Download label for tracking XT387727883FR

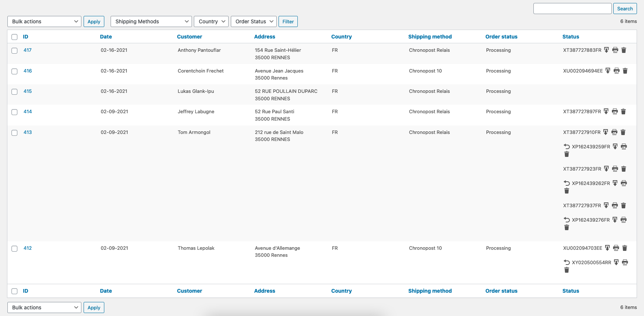click(x=606, y=50)
